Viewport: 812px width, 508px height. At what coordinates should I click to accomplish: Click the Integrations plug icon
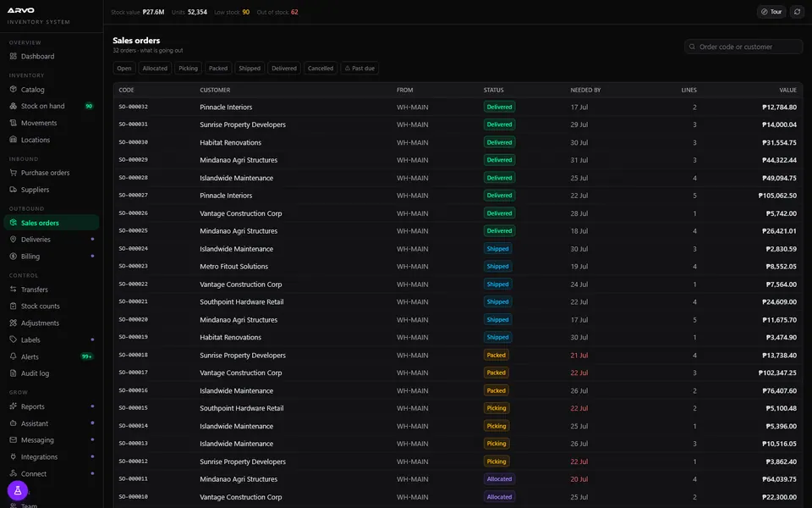click(x=14, y=456)
